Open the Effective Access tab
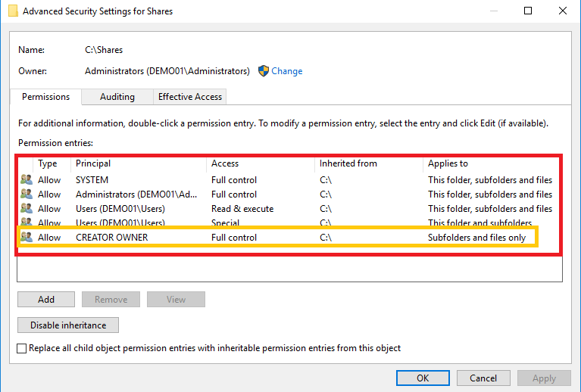Viewport: 581px width, 392px height. [x=189, y=97]
